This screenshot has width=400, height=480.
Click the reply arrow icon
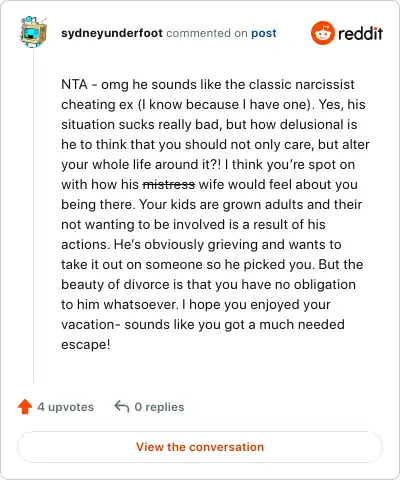(x=122, y=407)
